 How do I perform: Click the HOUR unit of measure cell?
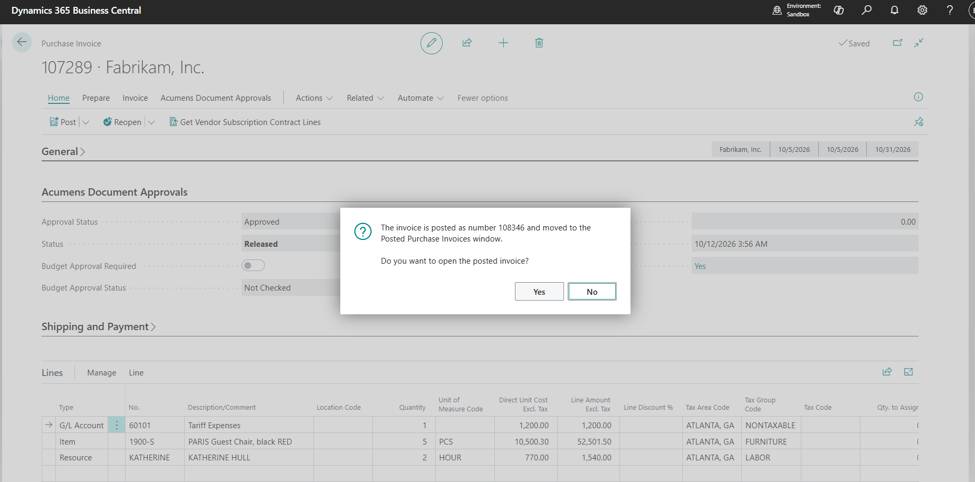click(x=464, y=457)
